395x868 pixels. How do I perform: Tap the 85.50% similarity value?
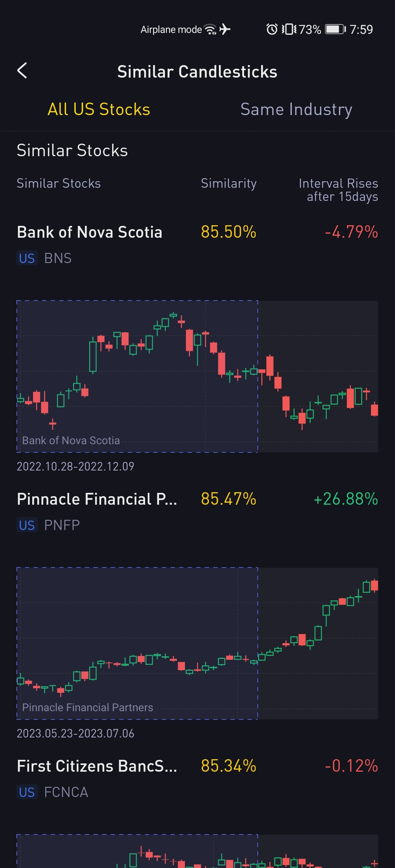coord(229,232)
